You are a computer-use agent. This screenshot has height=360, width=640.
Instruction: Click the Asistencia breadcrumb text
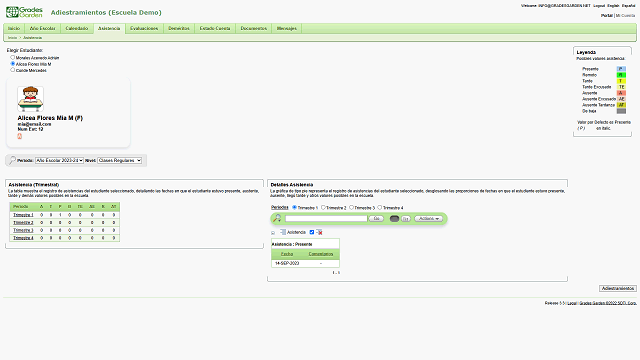click(32, 38)
